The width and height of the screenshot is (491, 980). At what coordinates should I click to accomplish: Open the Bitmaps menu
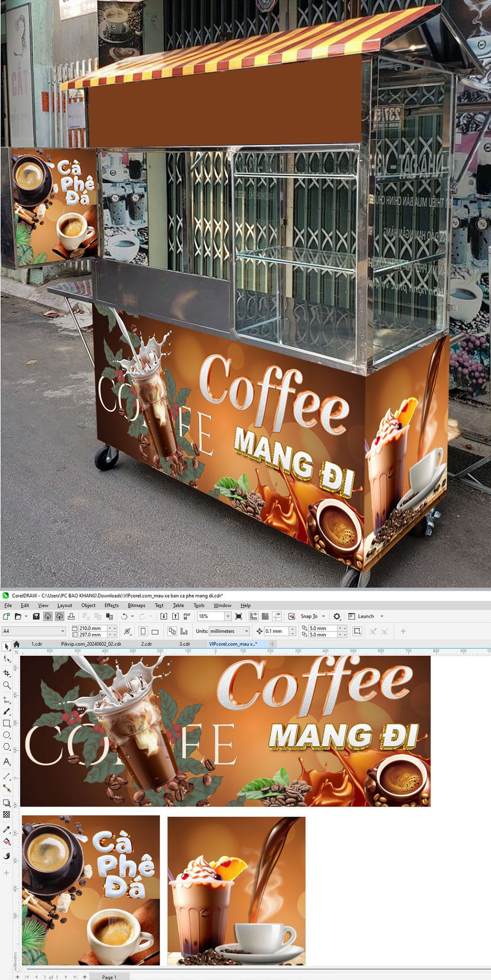pyautogui.click(x=136, y=605)
